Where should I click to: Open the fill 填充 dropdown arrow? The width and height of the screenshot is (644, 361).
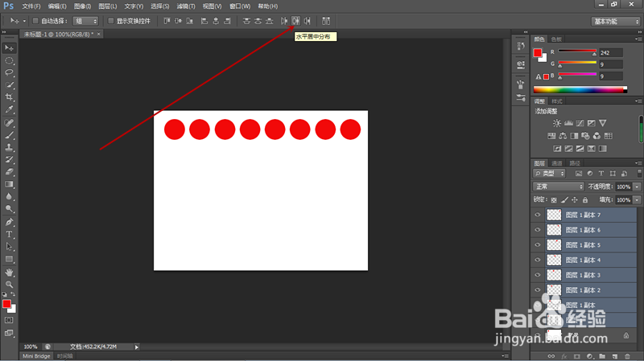coord(637,199)
